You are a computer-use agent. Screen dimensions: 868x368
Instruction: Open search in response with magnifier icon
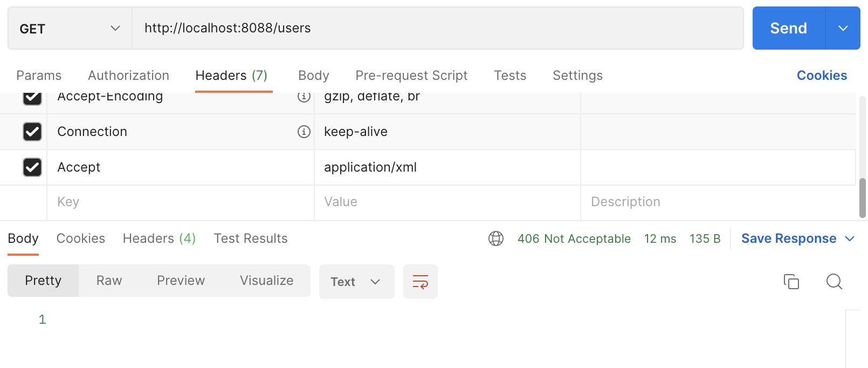click(835, 282)
